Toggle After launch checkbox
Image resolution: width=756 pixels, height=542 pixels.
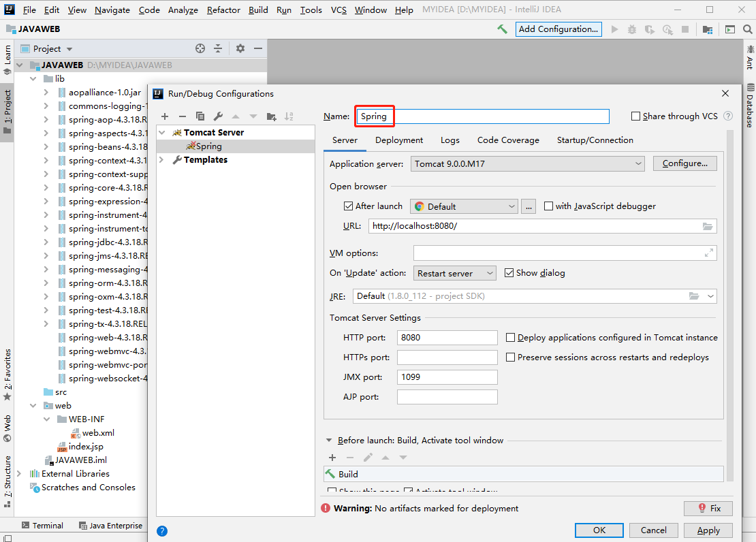point(348,206)
